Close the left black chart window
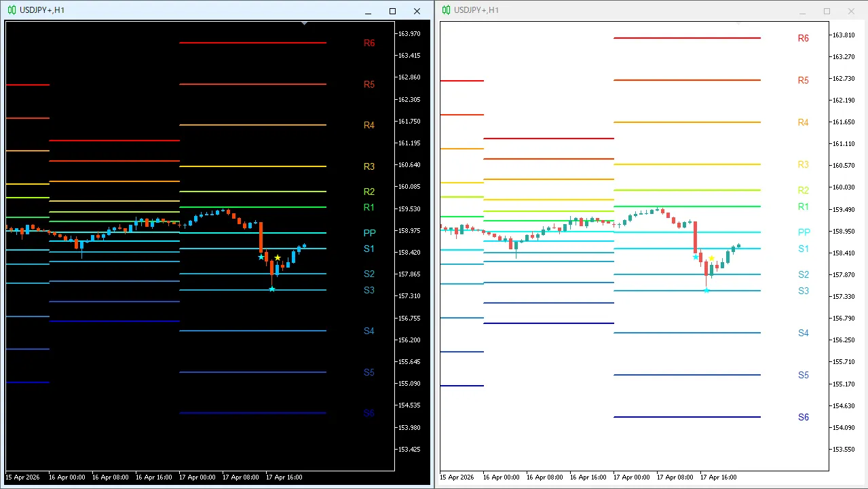 417,11
